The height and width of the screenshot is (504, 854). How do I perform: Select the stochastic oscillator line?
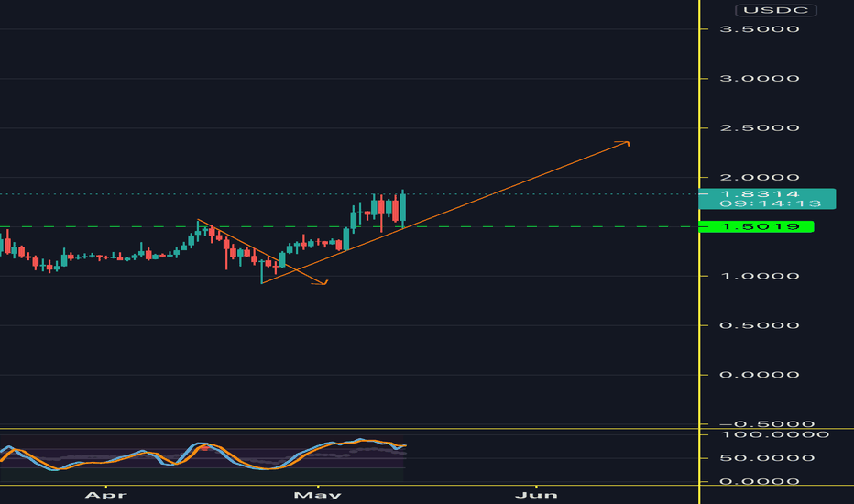click(x=203, y=454)
